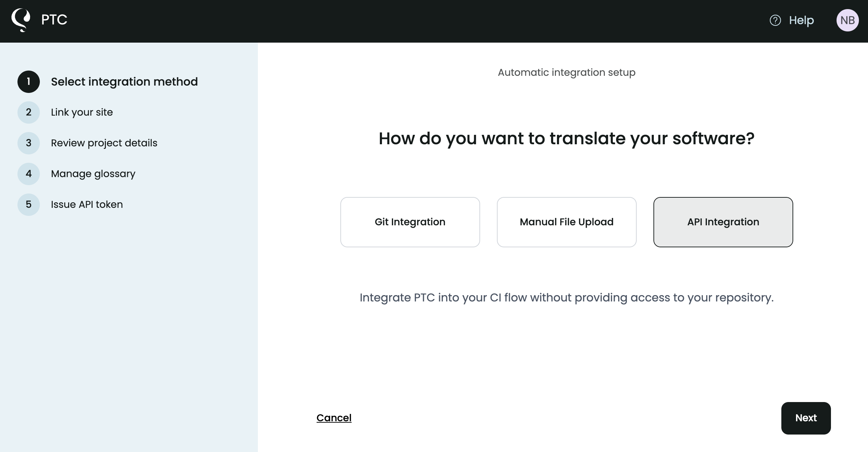This screenshot has width=868, height=452.
Task: Click step 4 number circle
Action: [29, 174]
